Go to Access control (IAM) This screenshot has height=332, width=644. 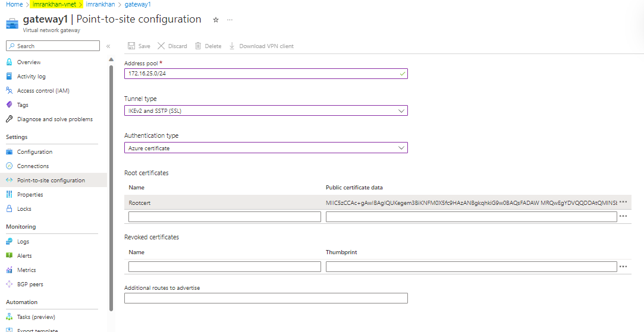click(x=43, y=90)
